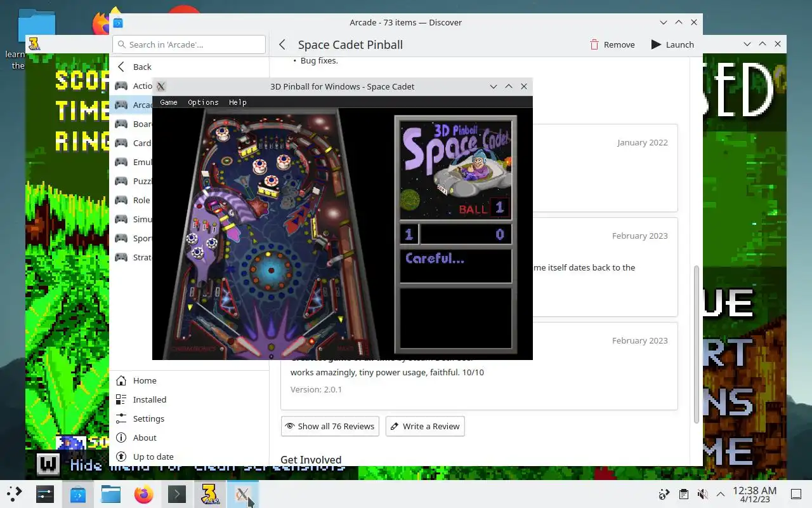Viewport: 812px width, 508px height.
Task: Click the back arrow beside Space Cadet Pinball
Action: pyautogui.click(x=283, y=44)
